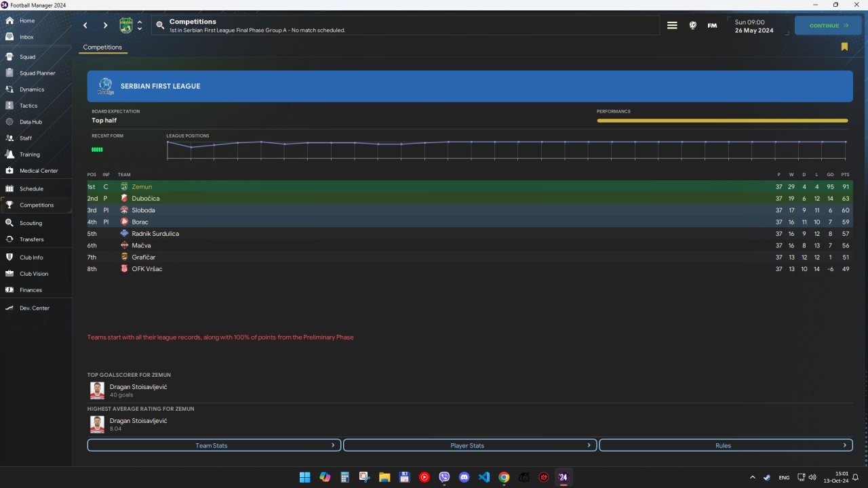868x488 pixels.
Task: Click the highest average rating player portrait
Action: [x=97, y=424]
